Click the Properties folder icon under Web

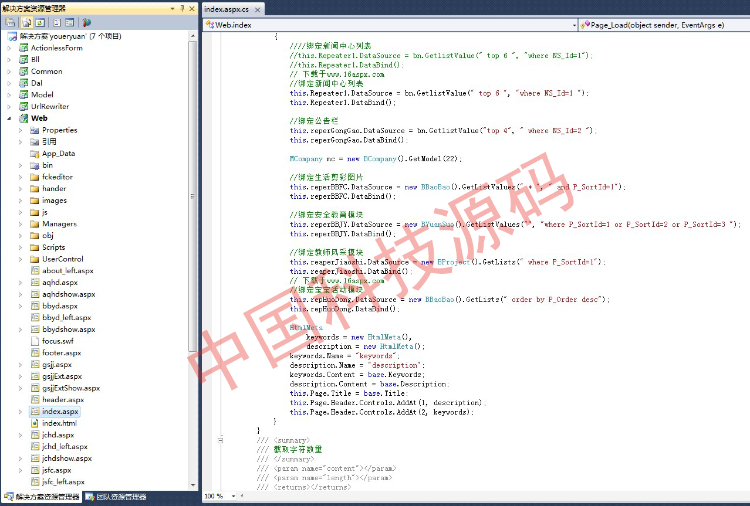34,130
